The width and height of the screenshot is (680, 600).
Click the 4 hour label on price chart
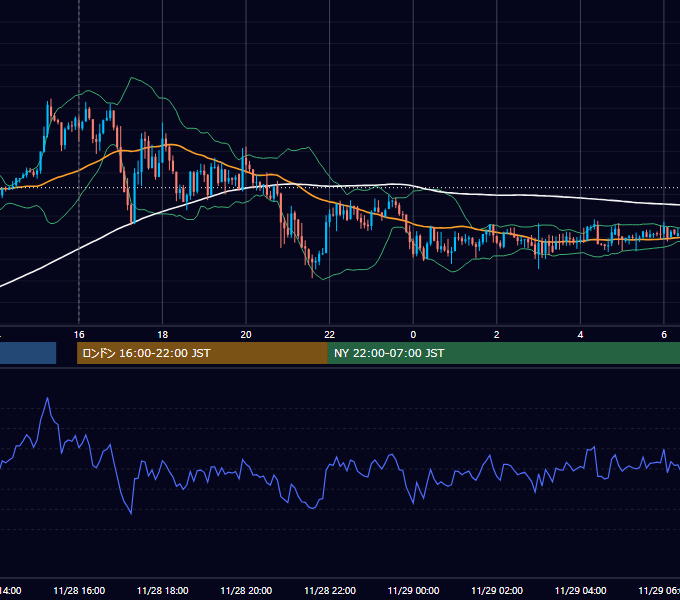(x=580, y=335)
